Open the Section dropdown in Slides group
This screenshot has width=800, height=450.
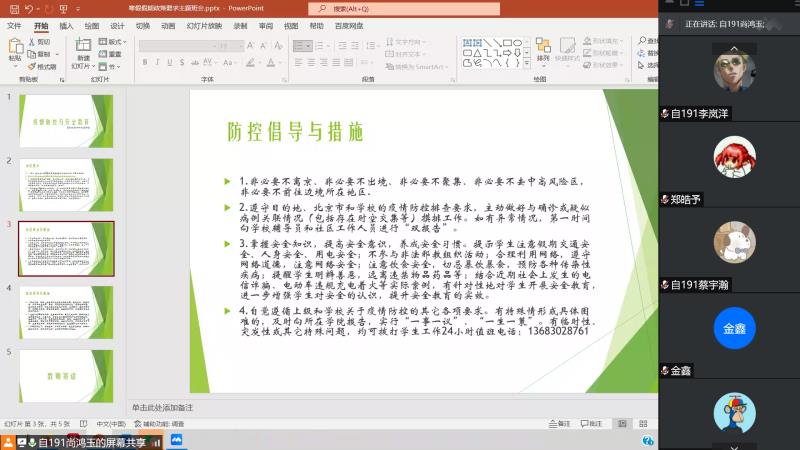click(111, 67)
